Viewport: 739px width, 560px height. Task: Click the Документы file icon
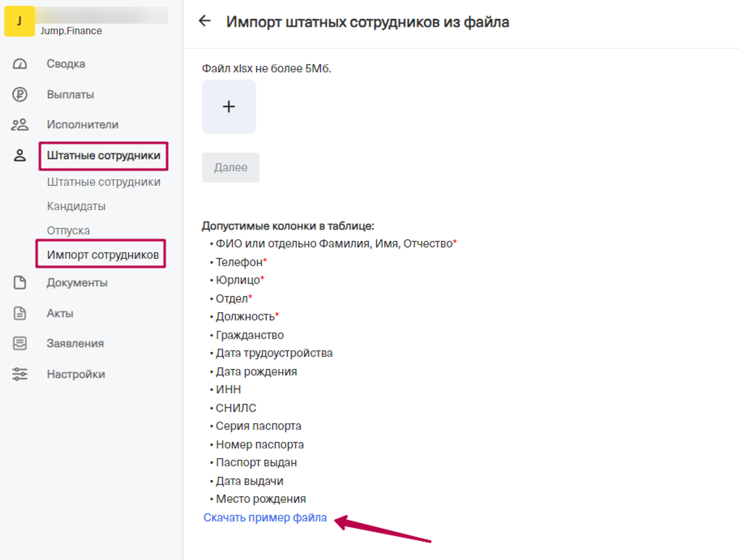[x=20, y=283]
